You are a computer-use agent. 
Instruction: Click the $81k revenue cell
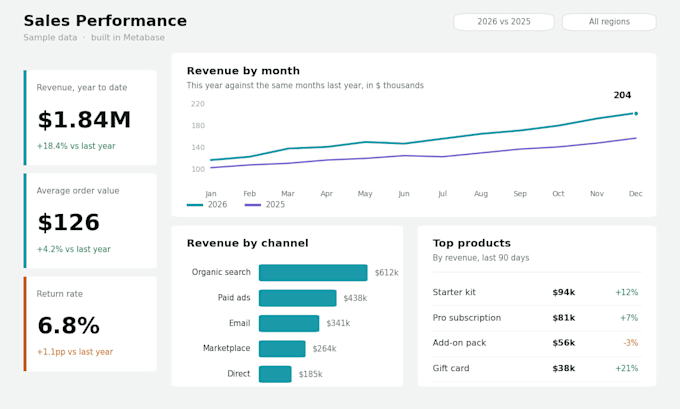coord(564,318)
